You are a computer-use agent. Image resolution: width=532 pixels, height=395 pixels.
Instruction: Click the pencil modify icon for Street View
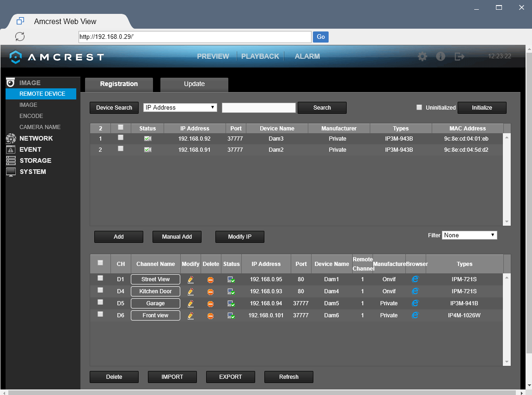click(x=191, y=279)
